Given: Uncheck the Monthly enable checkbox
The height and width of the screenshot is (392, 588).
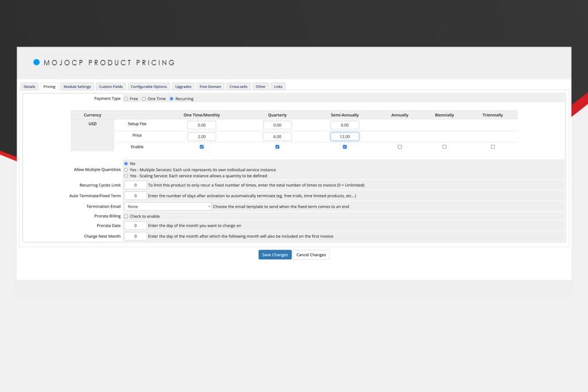Looking at the screenshot, I should pyautogui.click(x=202, y=147).
